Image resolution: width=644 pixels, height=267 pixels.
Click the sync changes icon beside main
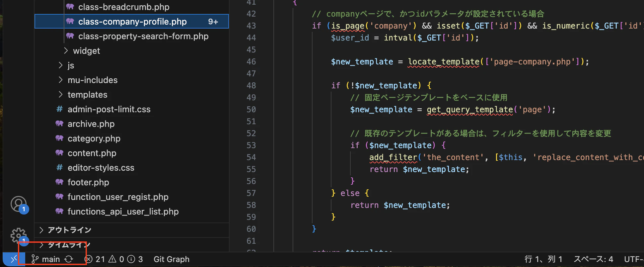[69, 259]
